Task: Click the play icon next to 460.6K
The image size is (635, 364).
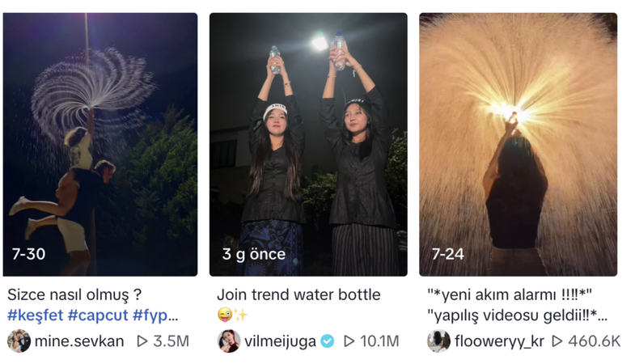Action: tap(557, 341)
